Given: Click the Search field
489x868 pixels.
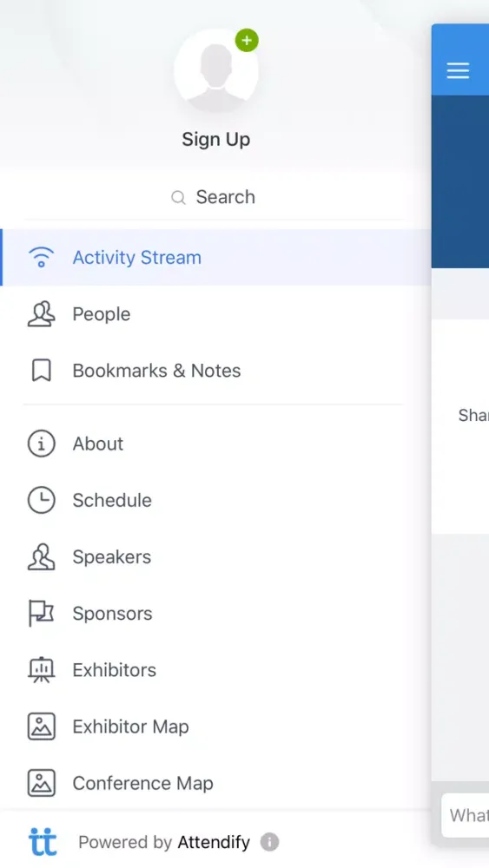Looking at the screenshot, I should coord(214,197).
